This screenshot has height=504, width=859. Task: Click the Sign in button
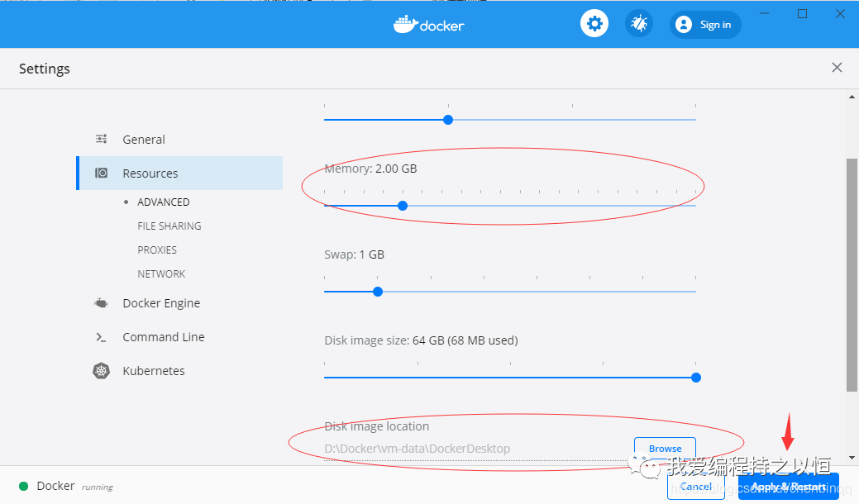coord(705,25)
